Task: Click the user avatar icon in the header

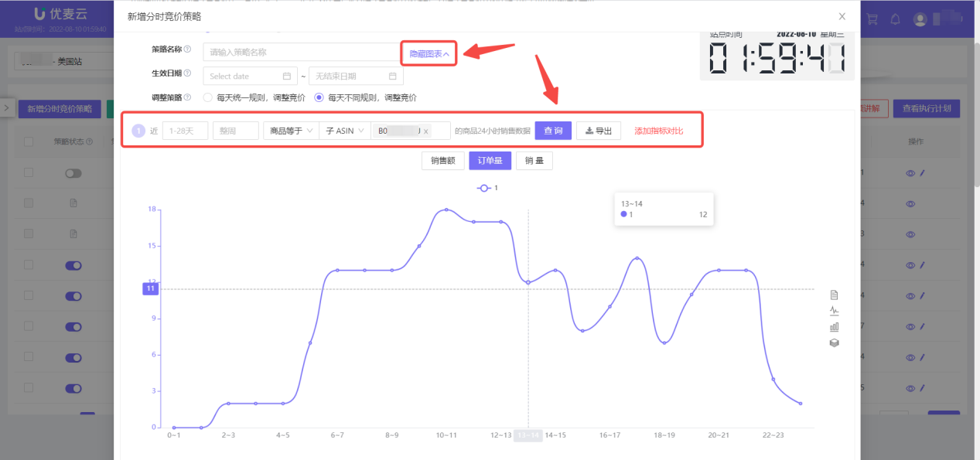Action: (920, 19)
